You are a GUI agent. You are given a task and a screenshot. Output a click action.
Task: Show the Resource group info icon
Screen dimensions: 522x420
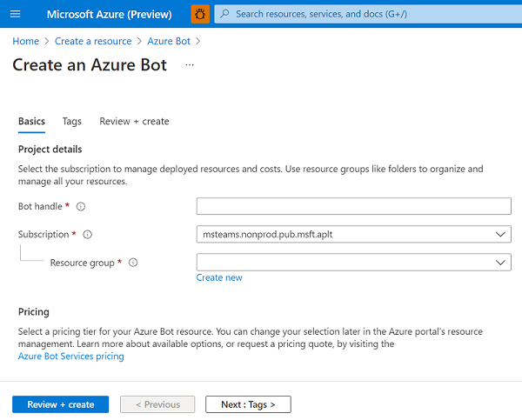coord(133,263)
